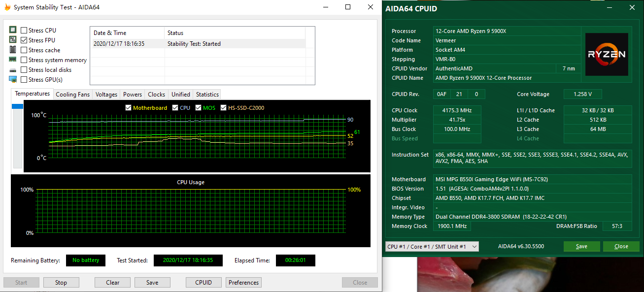Click the Core Voltage value 1.258 V
The width and height of the screenshot is (644, 292).
pos(583,94)
